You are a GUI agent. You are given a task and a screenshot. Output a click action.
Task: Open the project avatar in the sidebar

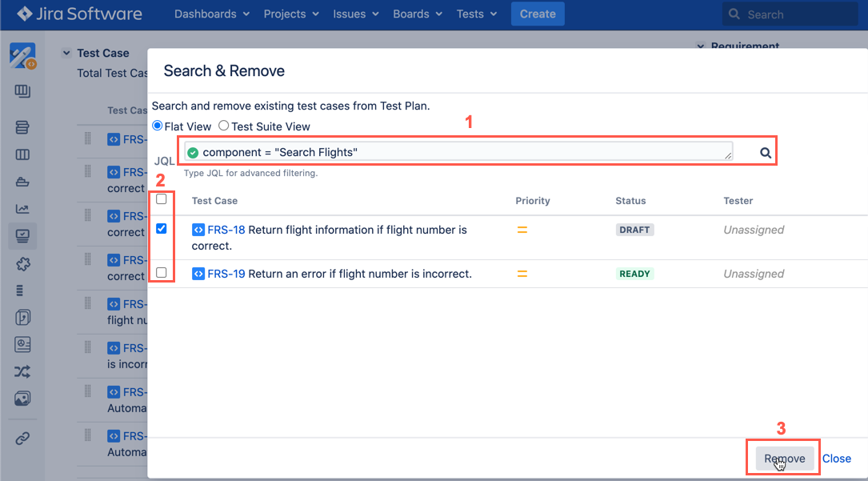(22, 56)
